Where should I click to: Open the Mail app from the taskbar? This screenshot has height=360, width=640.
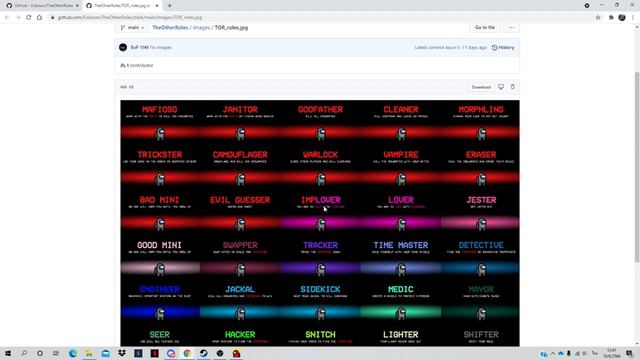tap(105, 353)
